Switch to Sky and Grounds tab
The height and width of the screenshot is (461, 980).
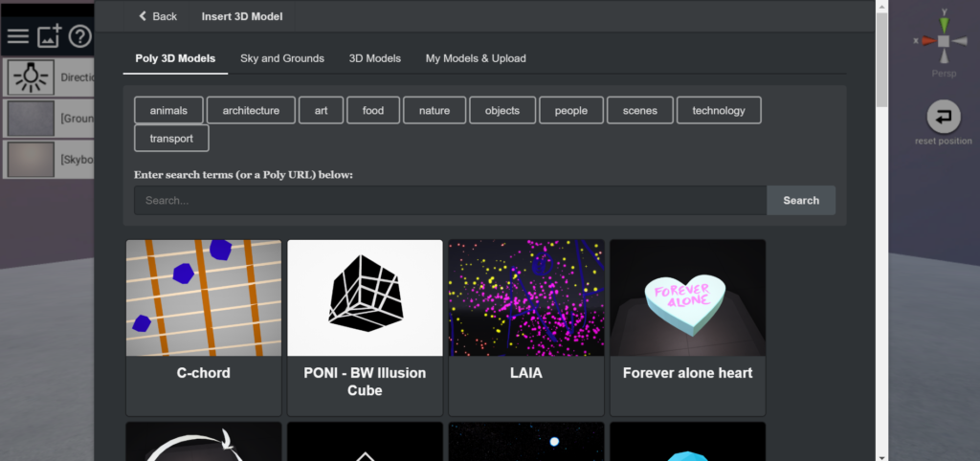click(281, 58)
